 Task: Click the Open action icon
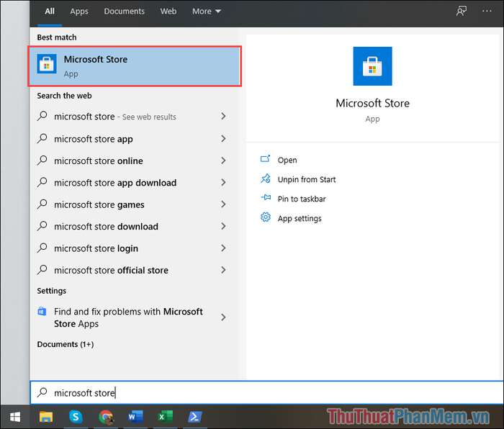(265, 159)
